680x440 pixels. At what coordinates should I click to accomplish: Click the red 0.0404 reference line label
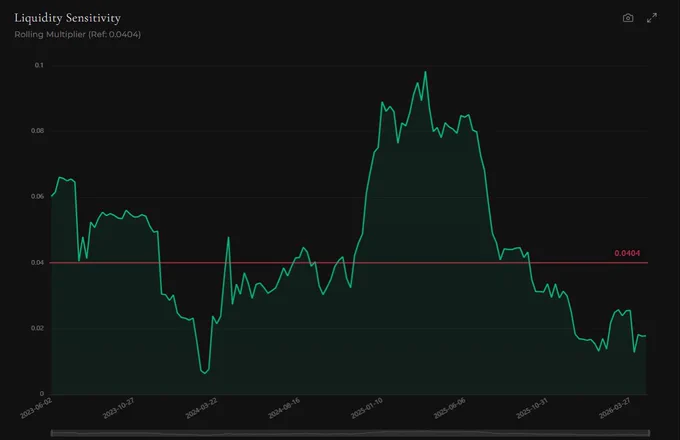(627, 253)
